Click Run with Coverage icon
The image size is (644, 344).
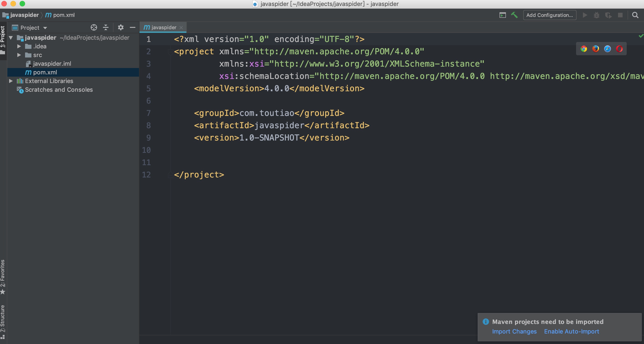point(608,15)
